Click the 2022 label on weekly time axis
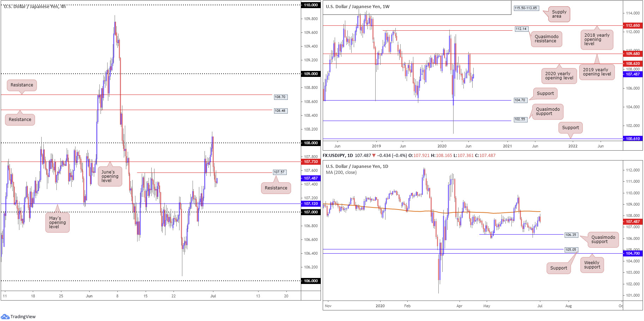 [573, 146]
